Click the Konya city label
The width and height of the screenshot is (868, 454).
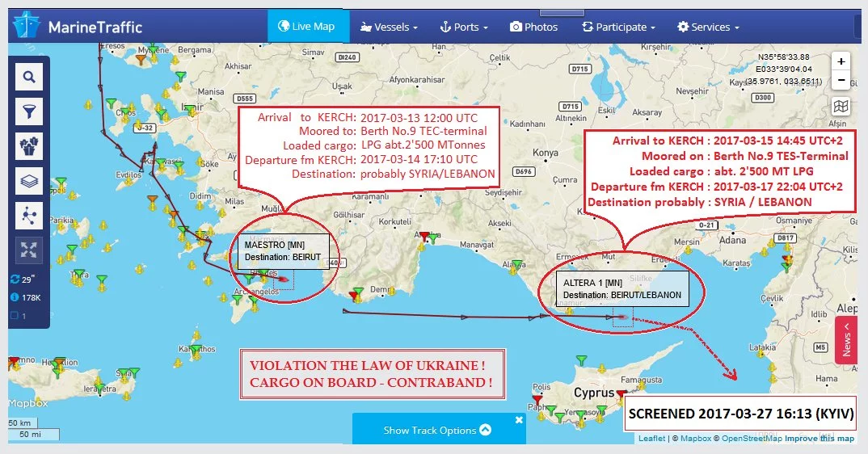546,152
